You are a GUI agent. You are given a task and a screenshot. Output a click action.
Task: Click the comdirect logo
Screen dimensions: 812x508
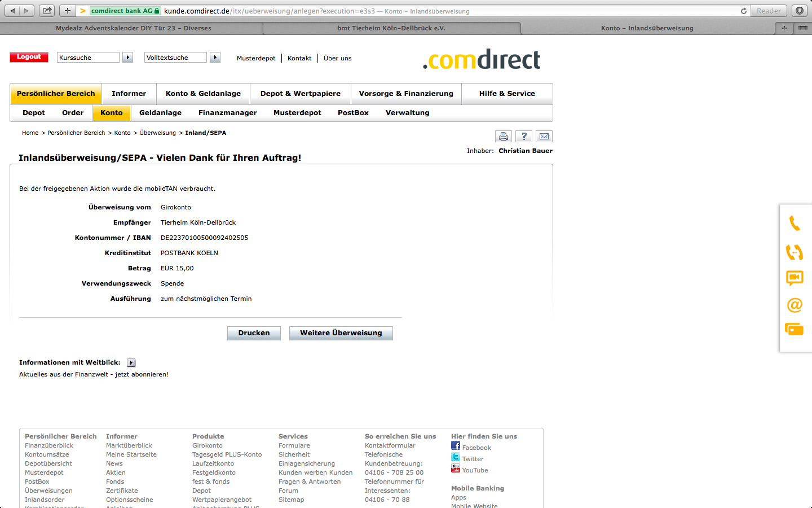point(482,59)
